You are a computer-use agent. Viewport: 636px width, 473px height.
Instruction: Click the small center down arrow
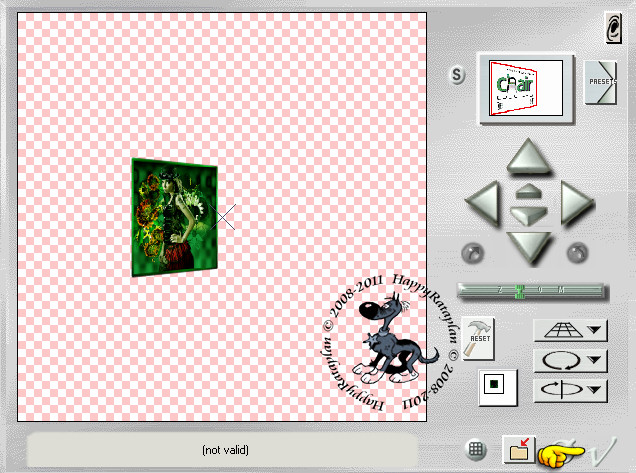(x=529, y=215)
